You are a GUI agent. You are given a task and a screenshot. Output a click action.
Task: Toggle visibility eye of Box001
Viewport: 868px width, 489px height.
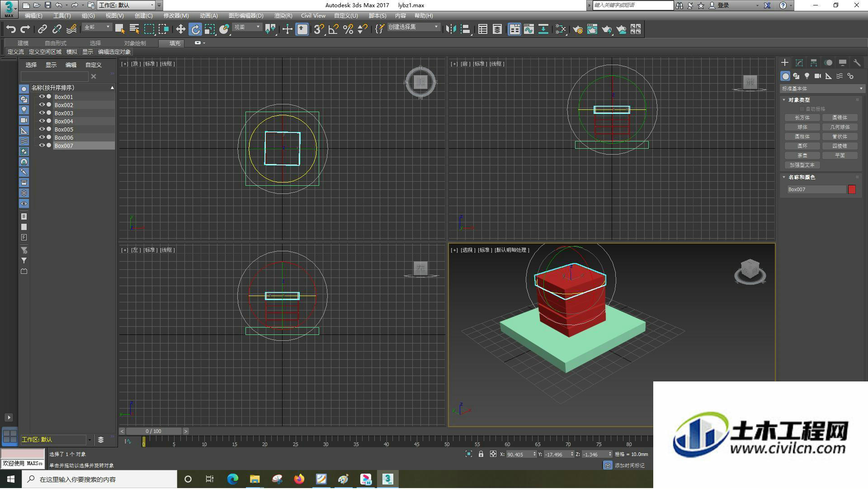42,97
